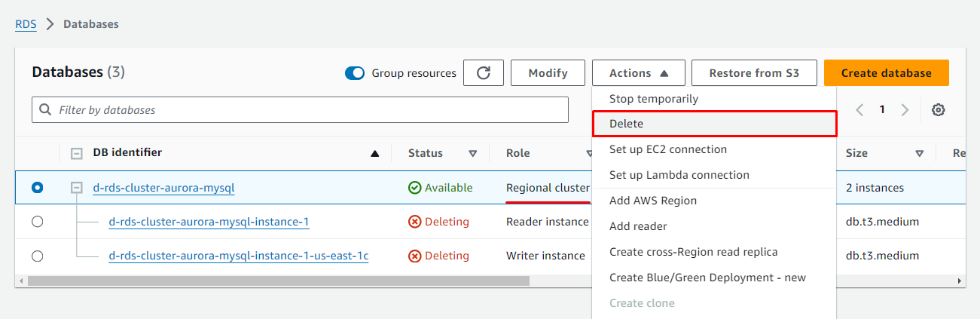Sort by DB identifier ascending arrow

pos(374,154)
